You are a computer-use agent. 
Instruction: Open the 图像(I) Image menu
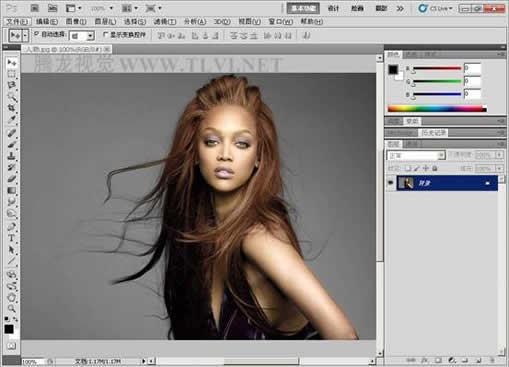click(76, 22)
